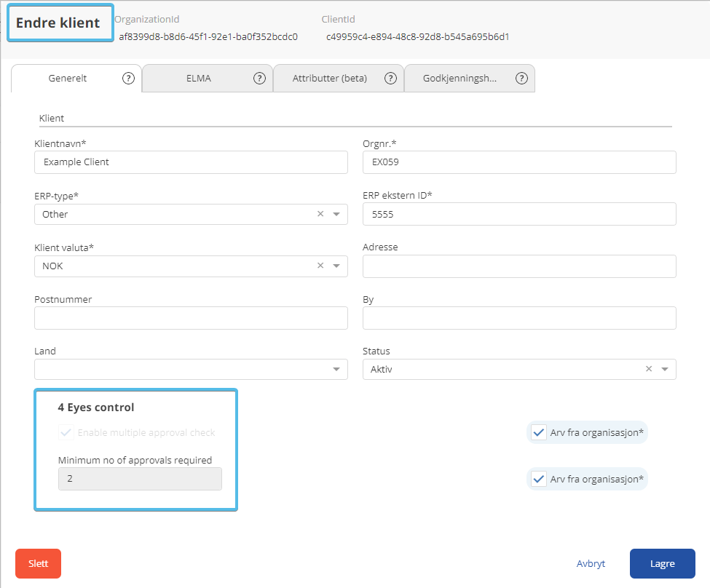Screen dimensions: 710x588
Task: Click the red Slett button
Action: pos(38,564)
